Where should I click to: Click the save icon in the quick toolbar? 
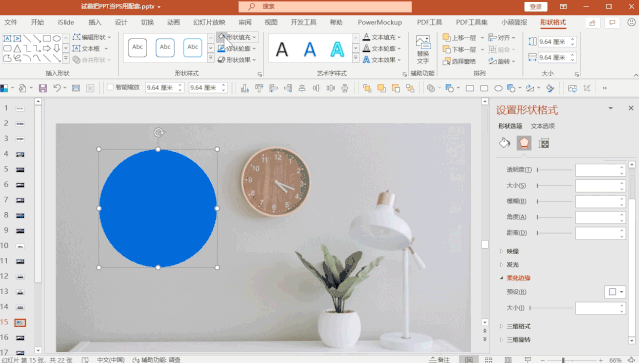tap(43, 88)
